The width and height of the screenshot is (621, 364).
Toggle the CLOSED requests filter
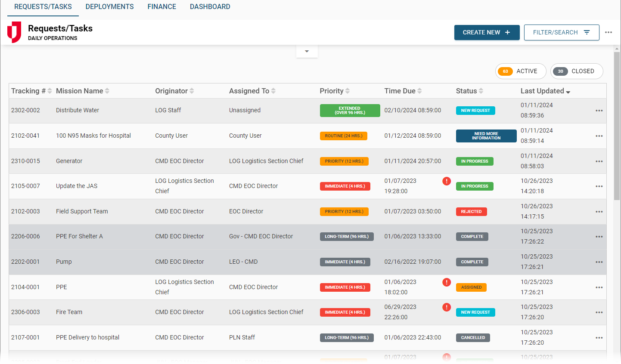[x=577, y=71]
